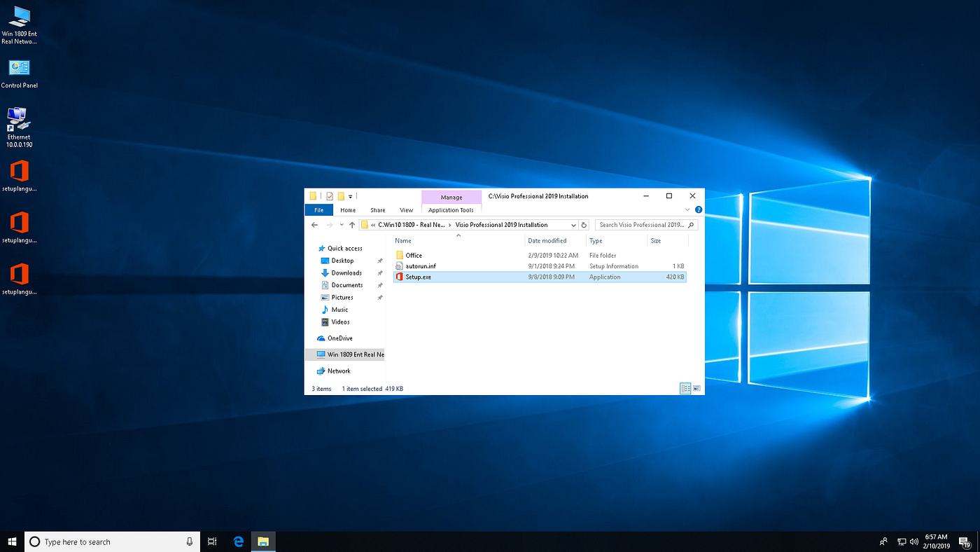Click breadcrumb C.Win10 1809 - Real Ne...
Viewport: 980px width, 552px height.
(x=412, y=225)
